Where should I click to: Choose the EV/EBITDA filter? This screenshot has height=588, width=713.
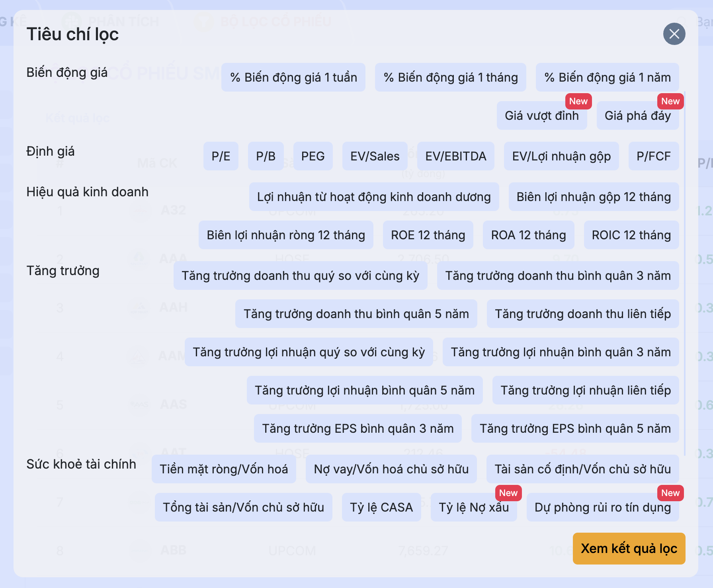(x=456, y=156)
